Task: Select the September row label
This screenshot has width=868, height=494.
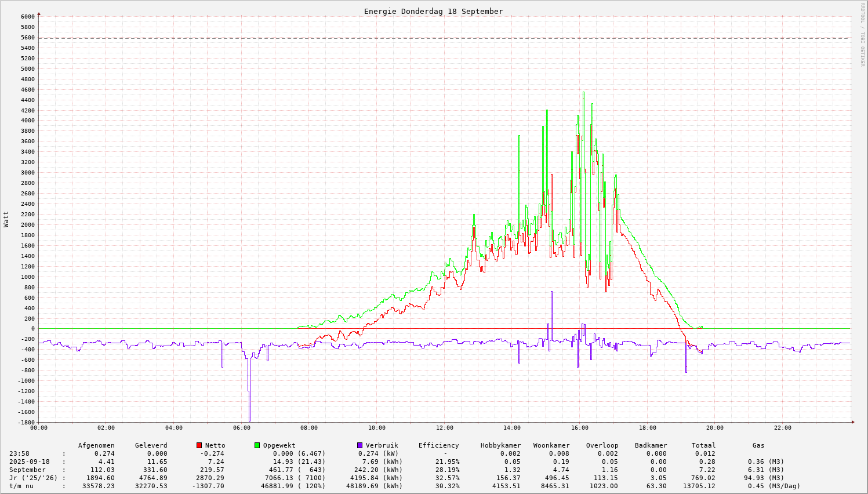Action: (27, 470)
